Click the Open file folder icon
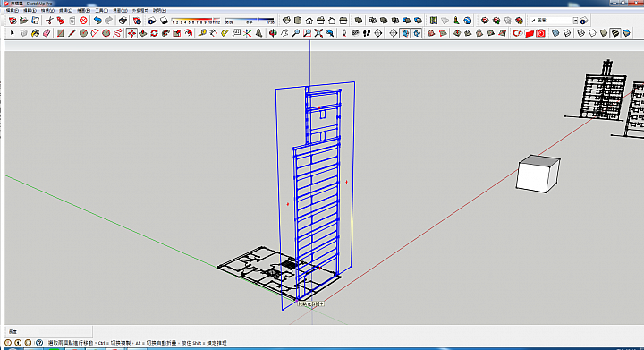Image resolution: width=644 pixels, height=350 pixels. click(x=24, y=20)
